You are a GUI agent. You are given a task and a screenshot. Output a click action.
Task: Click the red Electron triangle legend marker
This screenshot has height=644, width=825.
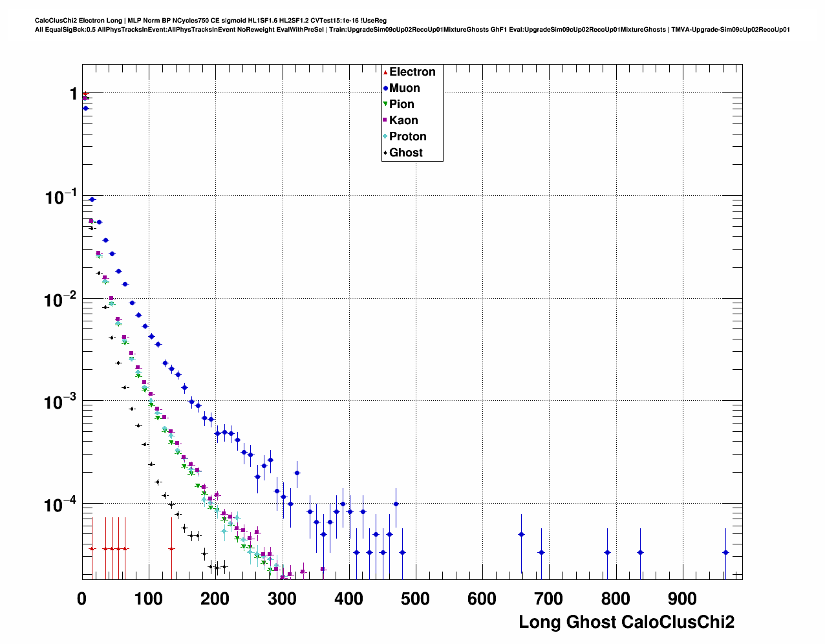pyautogui.click(x=385, y=72)
